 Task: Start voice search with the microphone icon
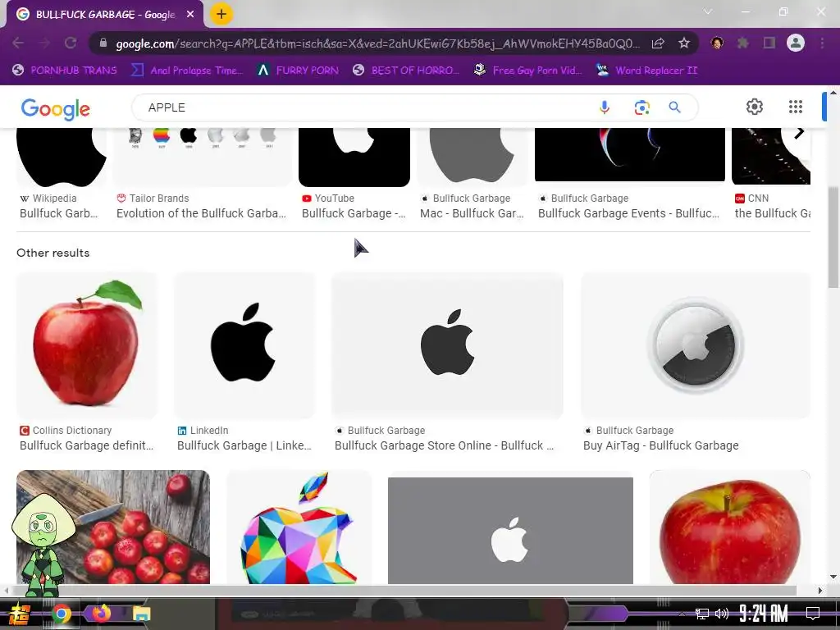pos(605,107)
